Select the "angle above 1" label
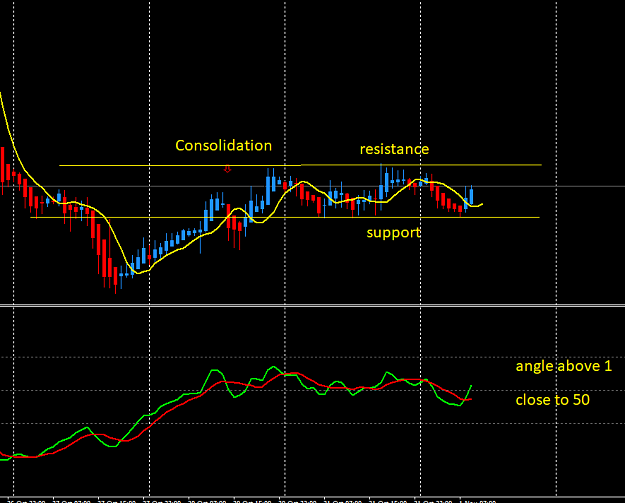Image resolution: width=625 pixels, height=503 pixels. click(x=564, y=366)
